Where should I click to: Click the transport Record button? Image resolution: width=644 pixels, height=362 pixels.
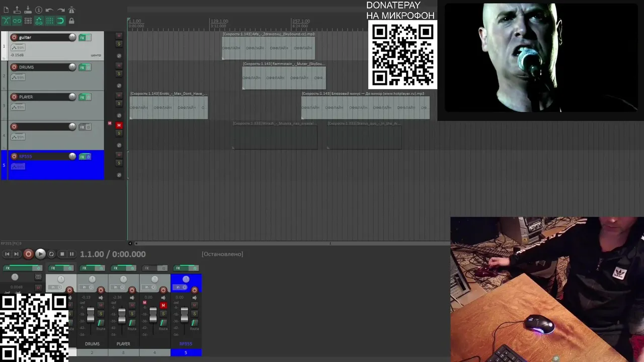(28, 254)
